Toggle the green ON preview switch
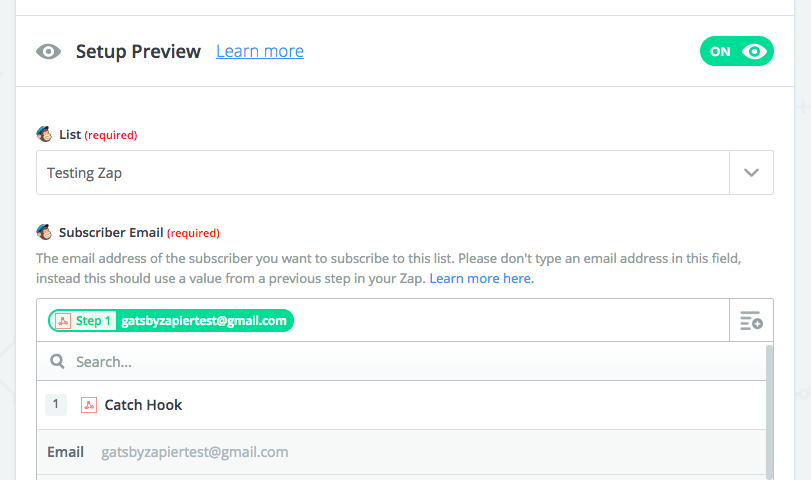 pos(737,51)
